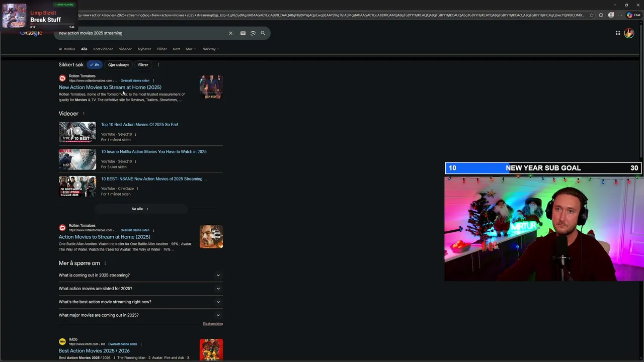
Task: Open the One Battle After Another thumbnail
Action: pyautogui.click(x=211, y=237)
